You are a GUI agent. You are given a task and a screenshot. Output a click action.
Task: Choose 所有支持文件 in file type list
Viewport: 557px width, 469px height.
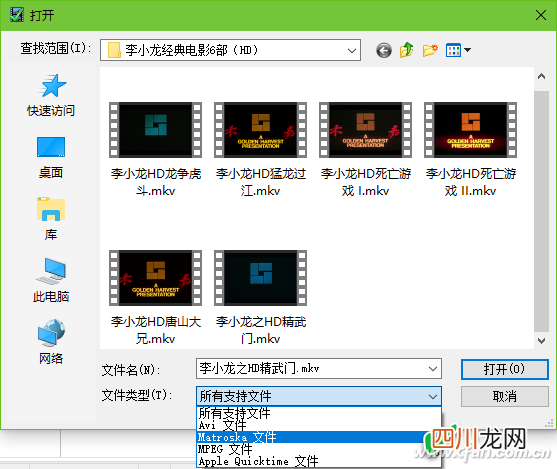[319, 413]
